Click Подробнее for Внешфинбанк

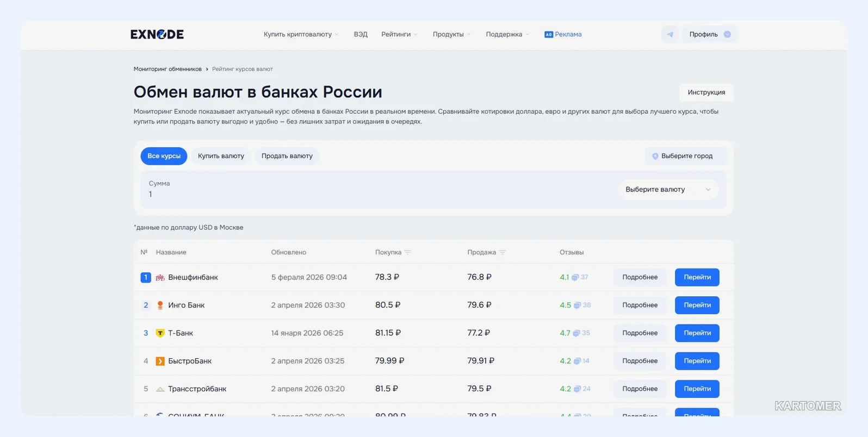coord(640,277)
